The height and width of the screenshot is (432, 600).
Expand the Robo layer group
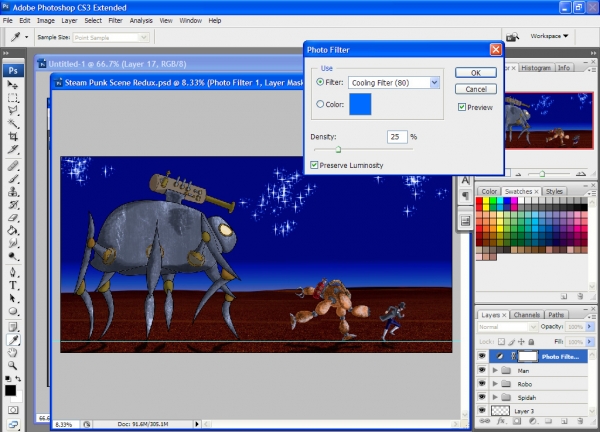point(495,384)
